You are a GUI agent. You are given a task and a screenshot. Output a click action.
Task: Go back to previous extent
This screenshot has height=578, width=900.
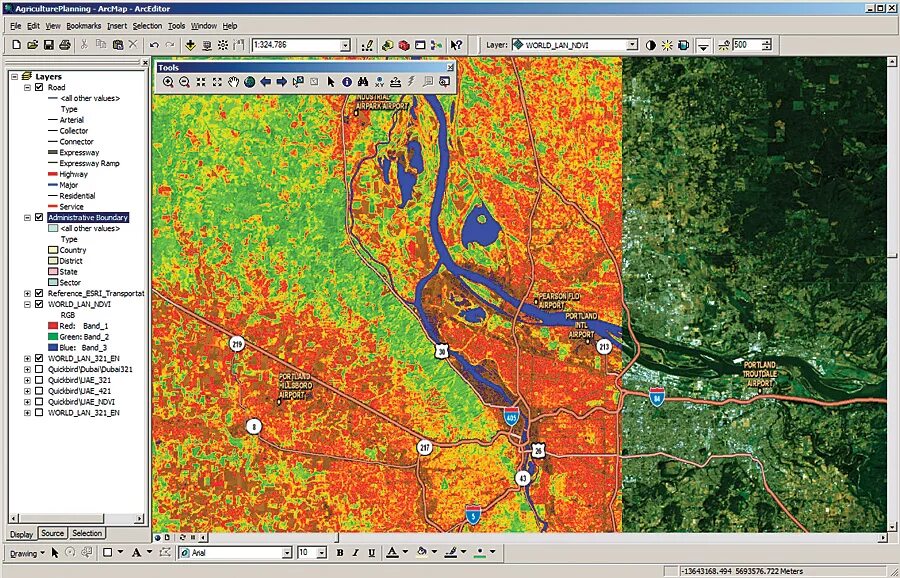[265, 82]
